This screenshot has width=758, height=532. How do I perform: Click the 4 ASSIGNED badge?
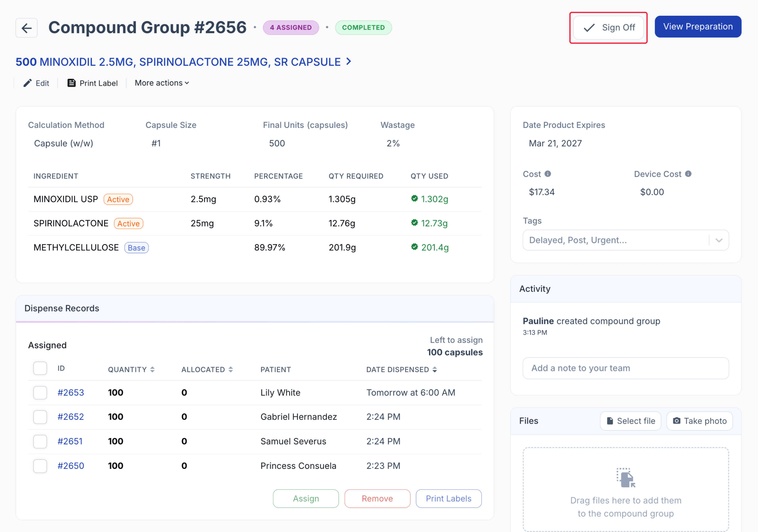click(x=291, y=28)
